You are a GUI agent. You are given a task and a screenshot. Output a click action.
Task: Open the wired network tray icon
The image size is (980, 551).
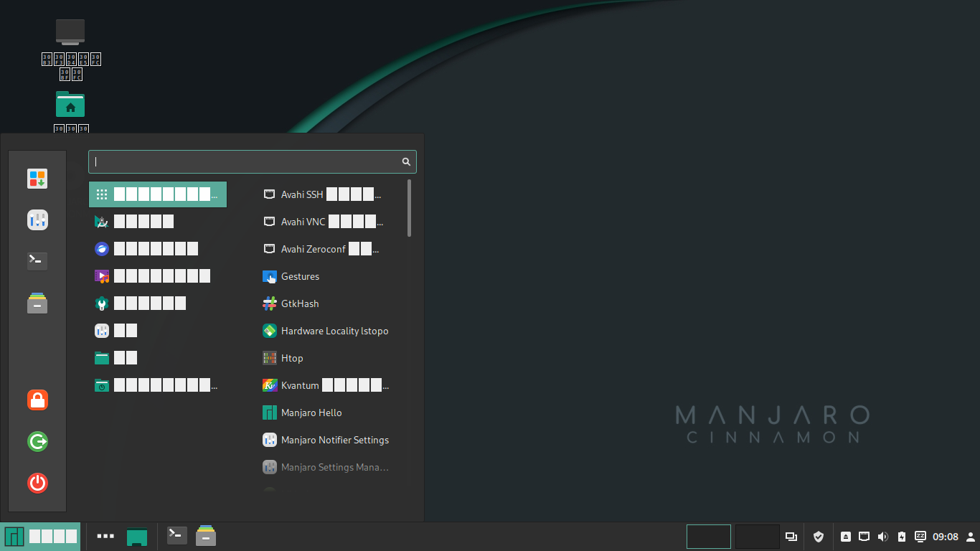(x=864, y=537)
